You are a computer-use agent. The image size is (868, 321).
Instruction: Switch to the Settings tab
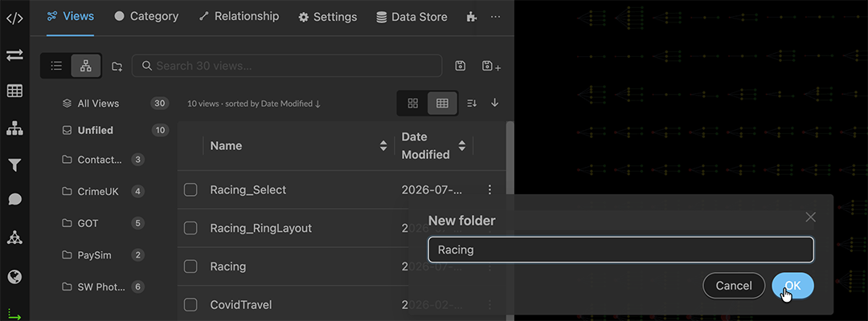pyautogui.click(x=328, y=17)
